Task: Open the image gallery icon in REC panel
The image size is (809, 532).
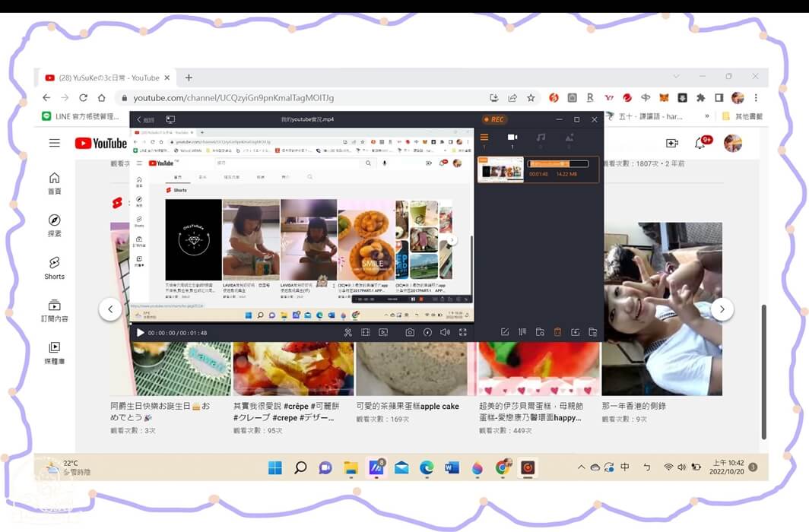Action: [x=569, y=137]
